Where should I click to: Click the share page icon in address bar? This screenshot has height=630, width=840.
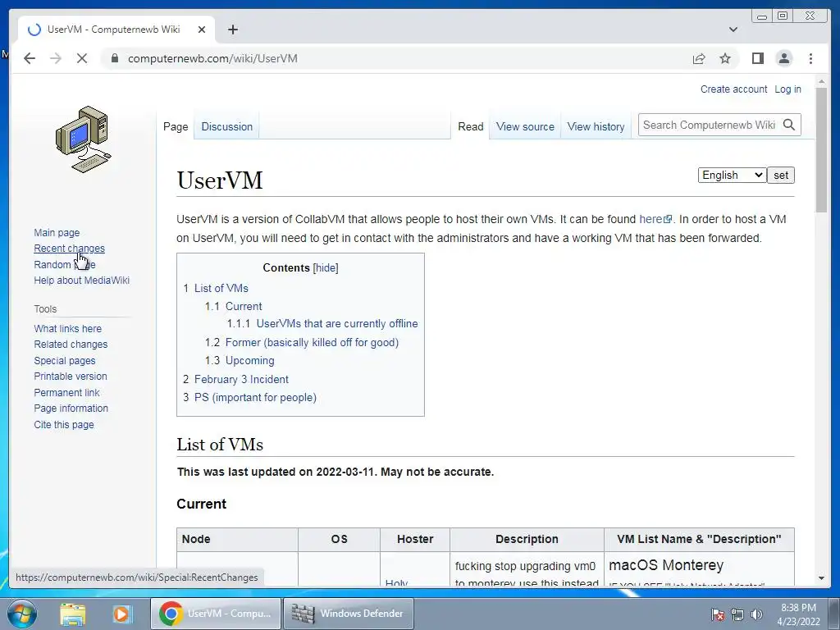(699, 58)
